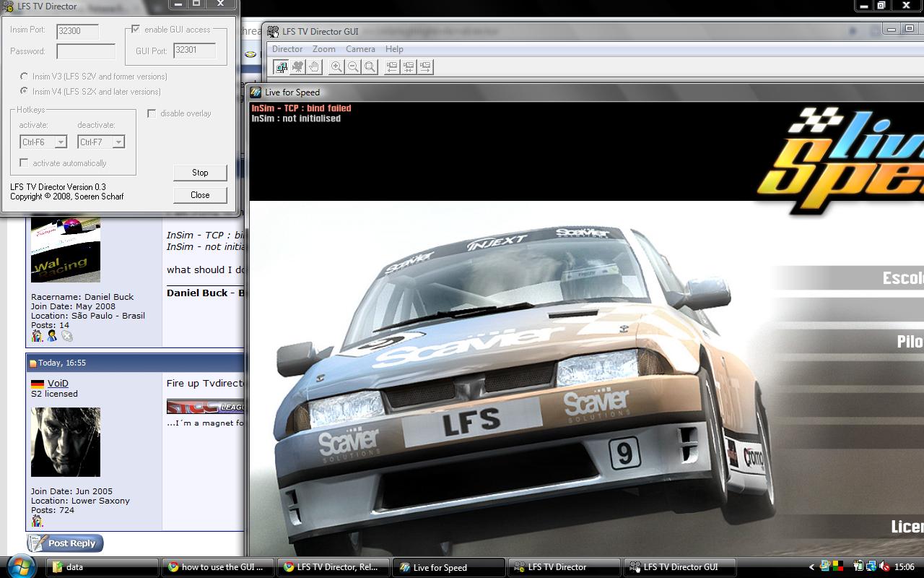Click the GUI Port input field
The height and width of the screenshot is (578, 924).
[195, 51]
